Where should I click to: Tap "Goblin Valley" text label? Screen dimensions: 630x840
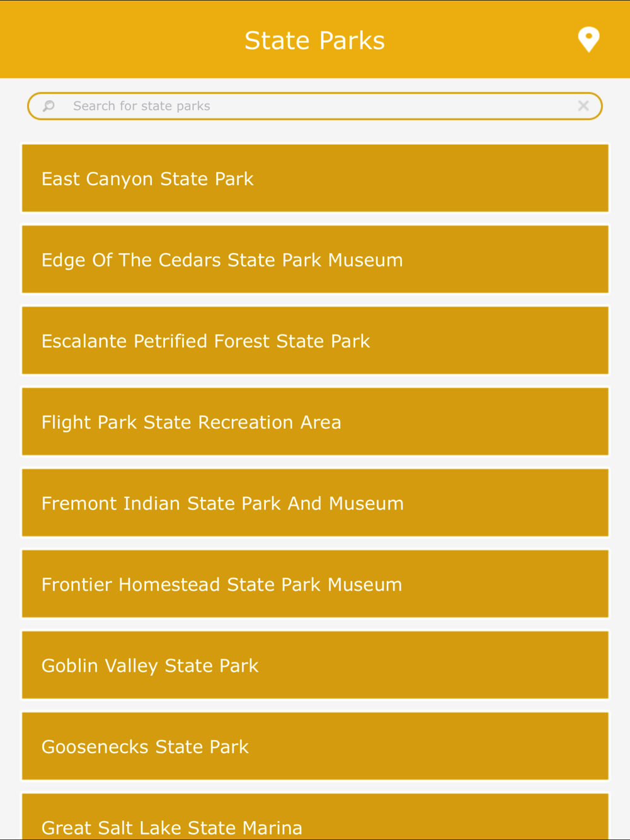pos(100,666)
